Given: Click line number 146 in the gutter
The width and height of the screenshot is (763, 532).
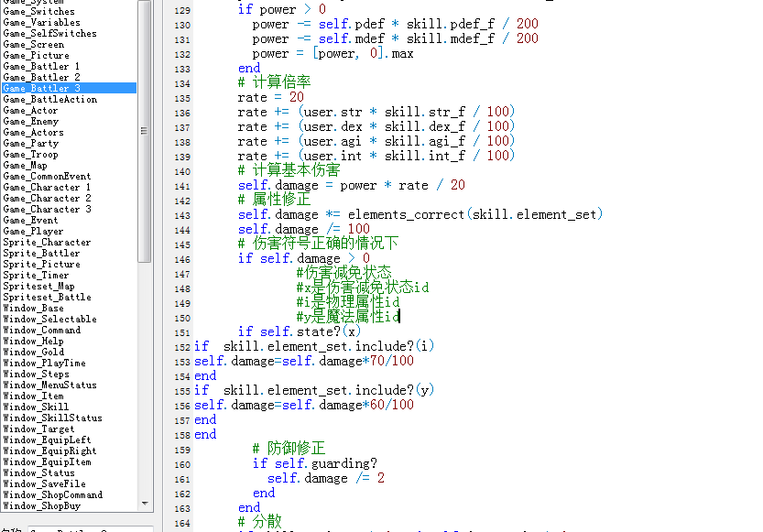Looking at the screenshot, I should point(182,260).
